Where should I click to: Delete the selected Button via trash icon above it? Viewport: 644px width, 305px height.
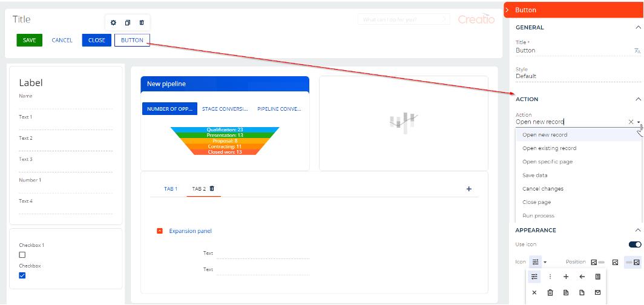point(142,22)
